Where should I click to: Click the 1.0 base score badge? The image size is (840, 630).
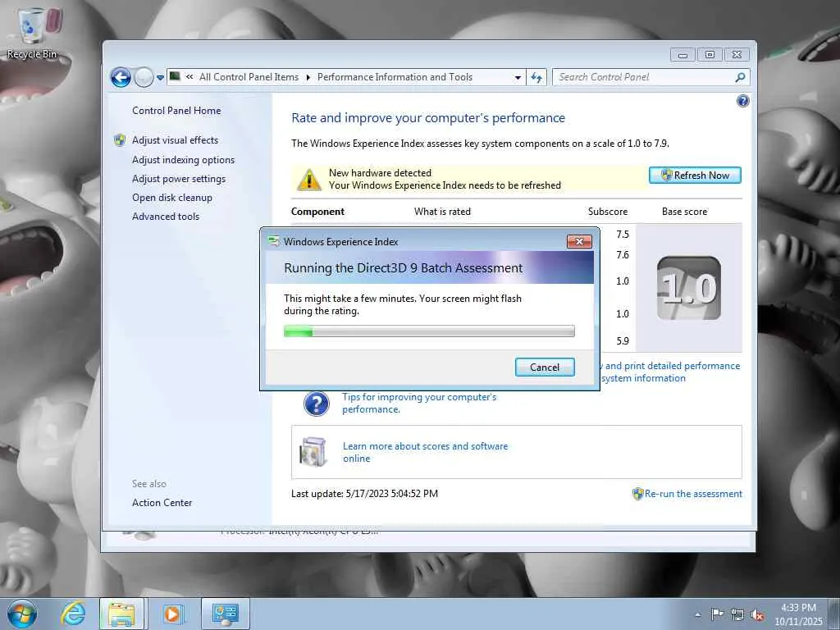[689, 288]
